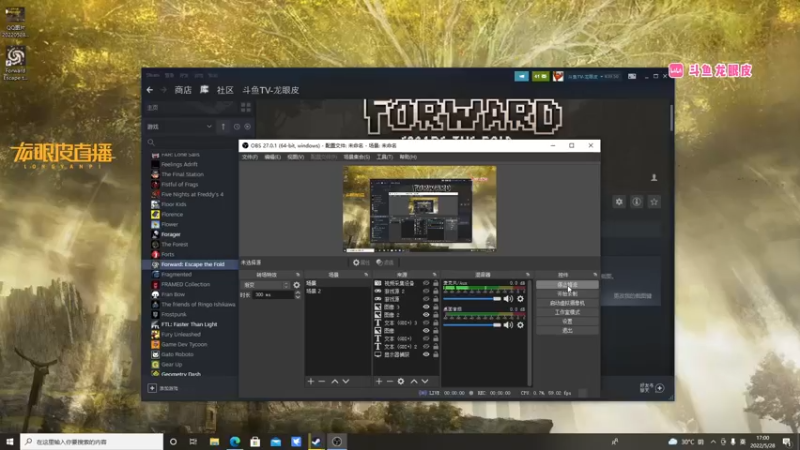Open OBS 场景集合(S) menu
The height and width of the screenshot is (450, 800).
coord(357,157)
